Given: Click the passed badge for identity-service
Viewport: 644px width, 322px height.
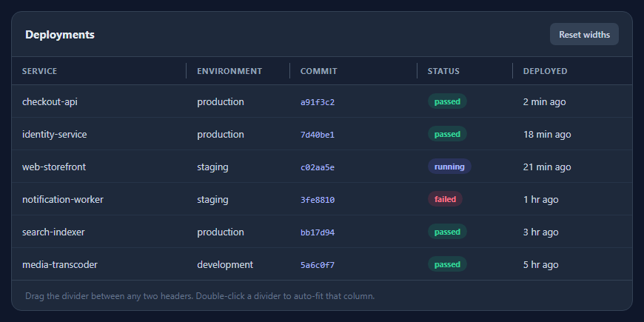Looking at the screenshot, I should click(x=447, y=134).
